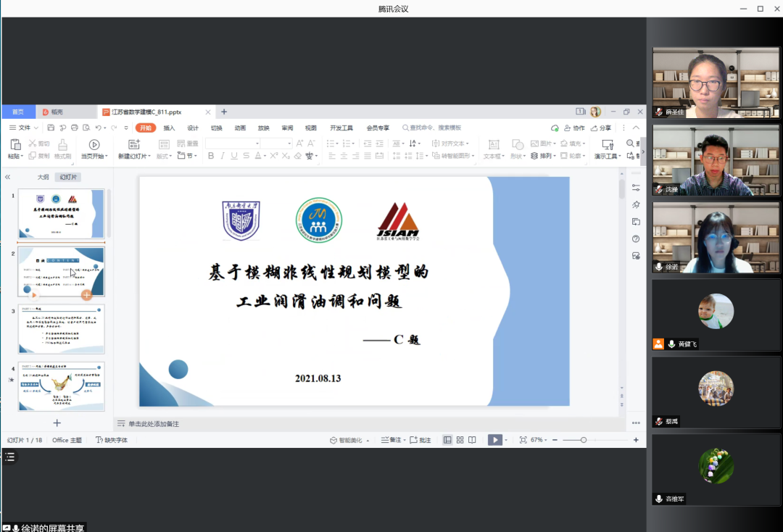Viewport: 783px width, 532px height.
Task: Click the Bold formatting icon
Action: tap(211, 156)
